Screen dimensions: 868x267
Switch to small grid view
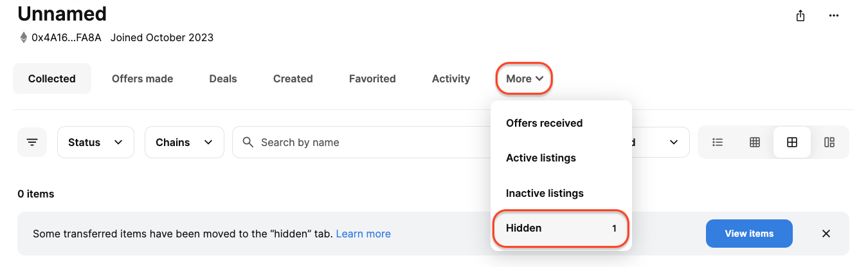[x=755, y=142]
